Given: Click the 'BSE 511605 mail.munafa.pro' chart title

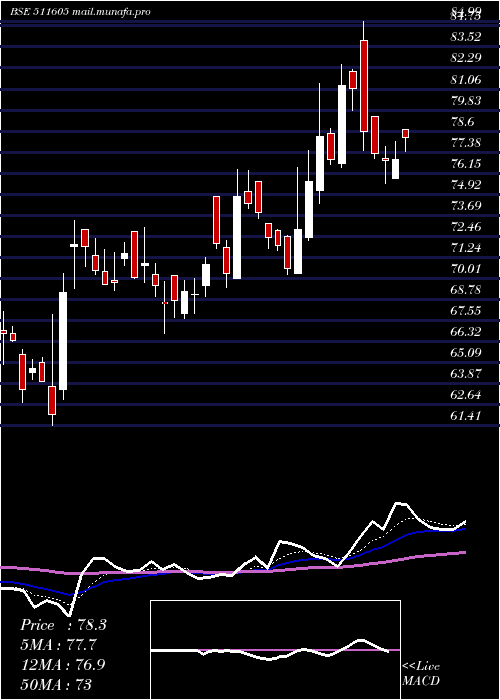Looking at the screenshot, I should pyautogui.click(x=80, y=12).
